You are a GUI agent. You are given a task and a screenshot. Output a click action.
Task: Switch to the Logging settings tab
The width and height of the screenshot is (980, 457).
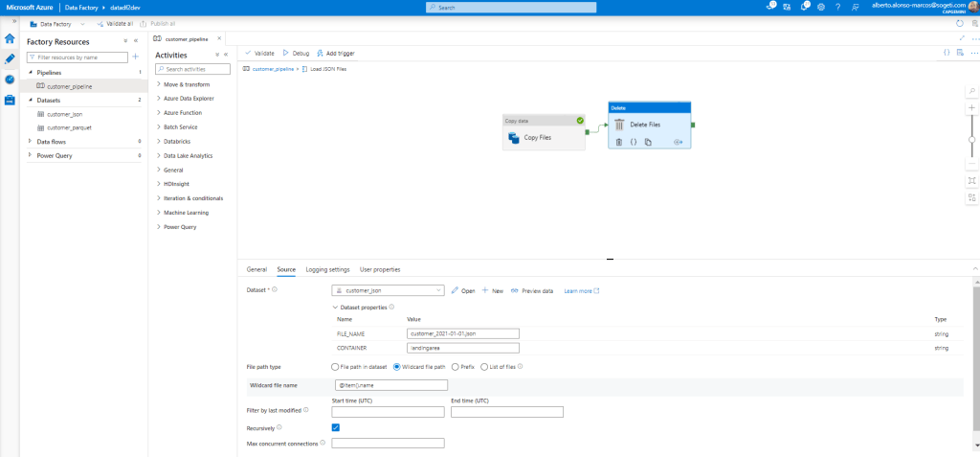[x=327, y=269]
